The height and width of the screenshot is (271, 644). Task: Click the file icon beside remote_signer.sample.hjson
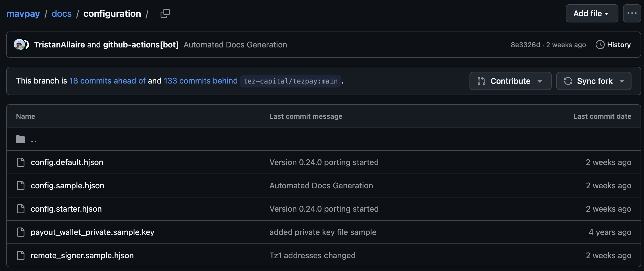coord(21,255)
